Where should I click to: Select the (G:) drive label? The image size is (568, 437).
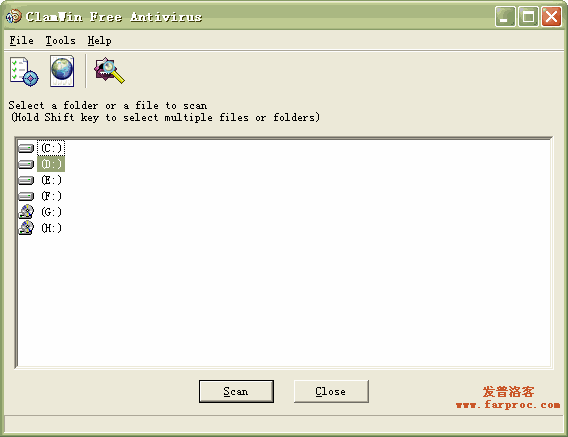51,212
